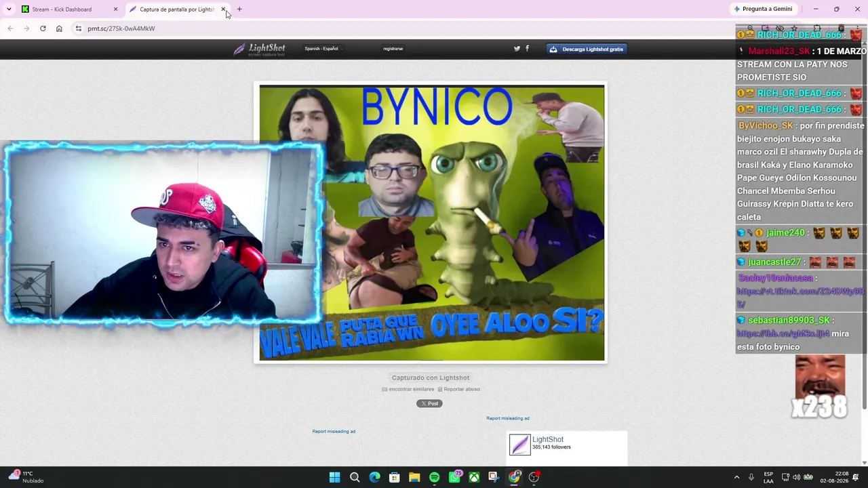Click the X Post share button

pos(429,403)
